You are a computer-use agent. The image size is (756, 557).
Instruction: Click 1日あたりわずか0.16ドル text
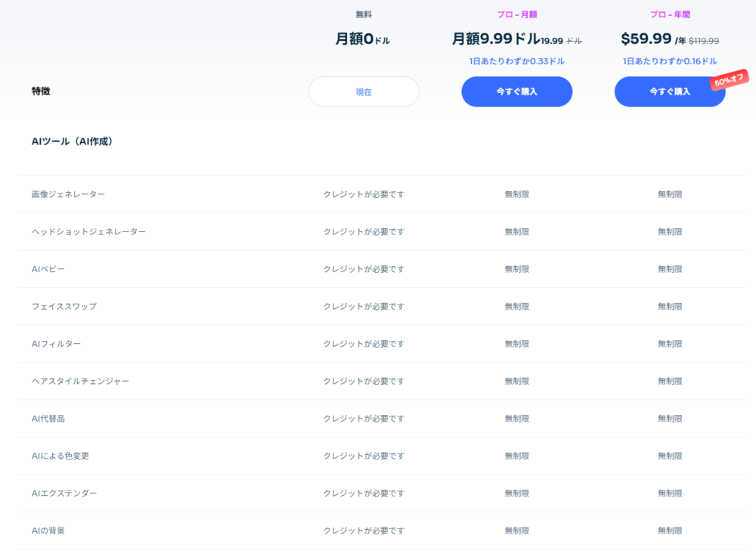[x=670, y=61]
